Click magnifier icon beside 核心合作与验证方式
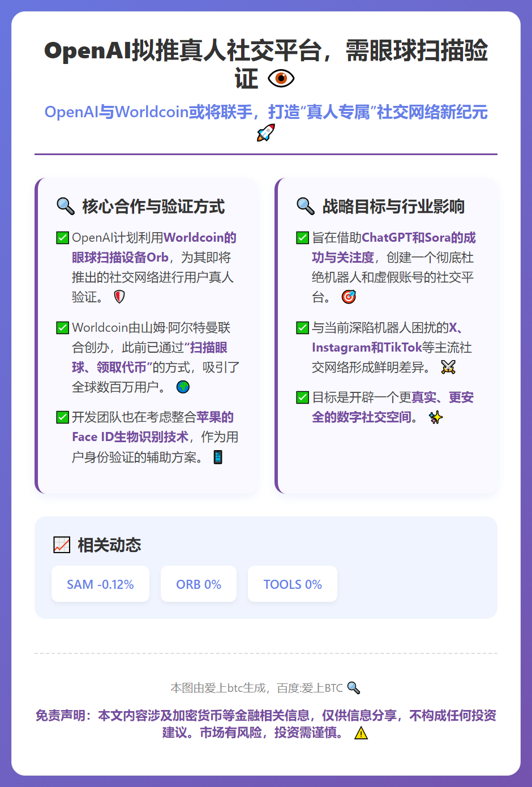The image size is (532, 787). pyautogui.click(x=66, y=207)
